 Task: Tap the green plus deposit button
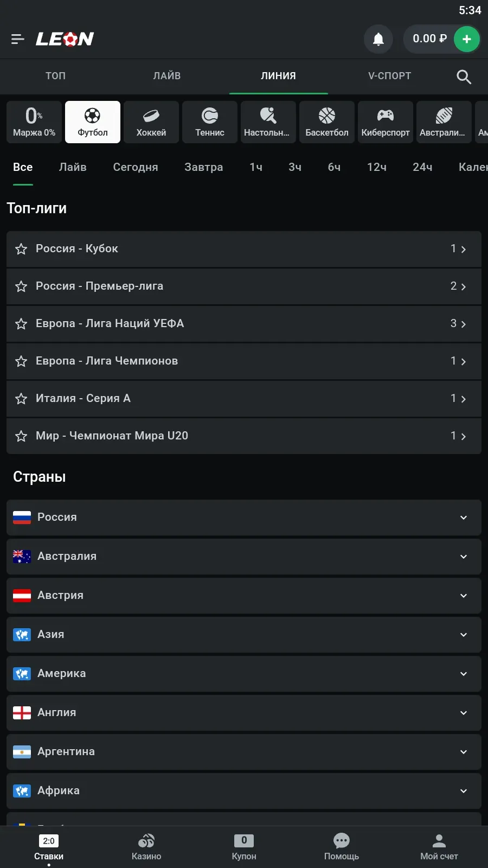coord(466,39)
